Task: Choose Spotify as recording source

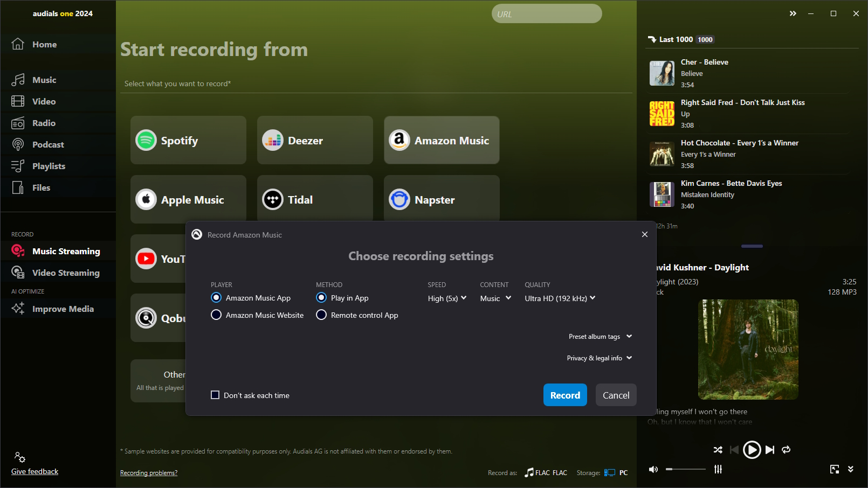Action: tap(188, 140)
